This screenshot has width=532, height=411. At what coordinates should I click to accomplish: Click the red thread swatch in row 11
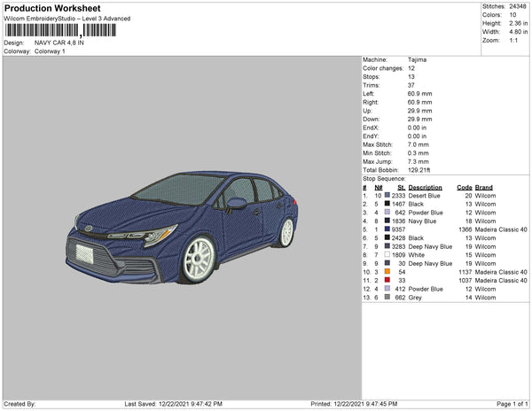(387, 280)
